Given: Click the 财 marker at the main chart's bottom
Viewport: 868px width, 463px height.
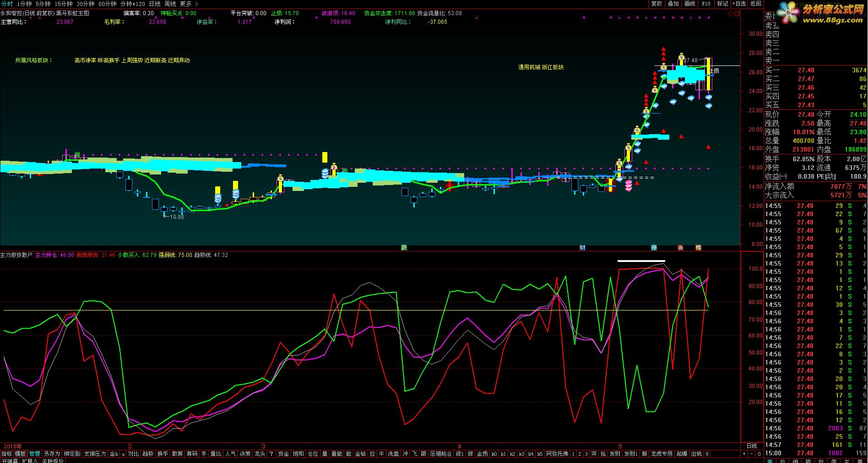Looking at the screenshot, I should pos(582,248).
